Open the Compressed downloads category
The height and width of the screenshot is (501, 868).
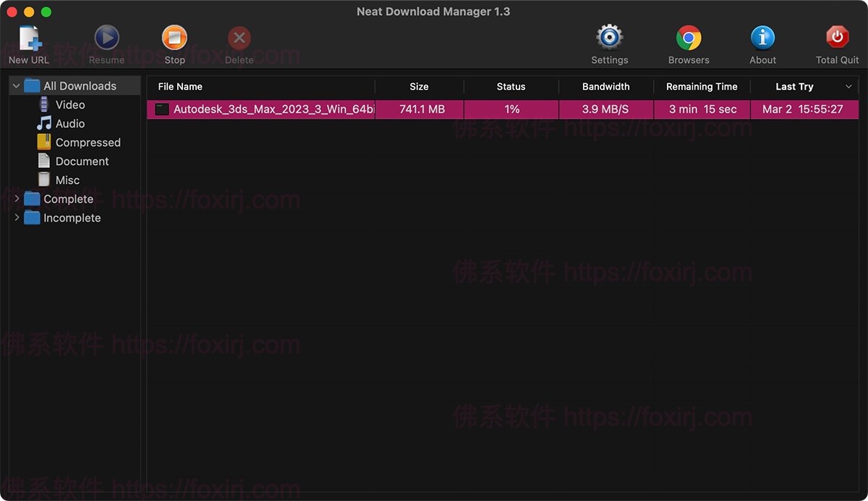[x=88, y=142]
